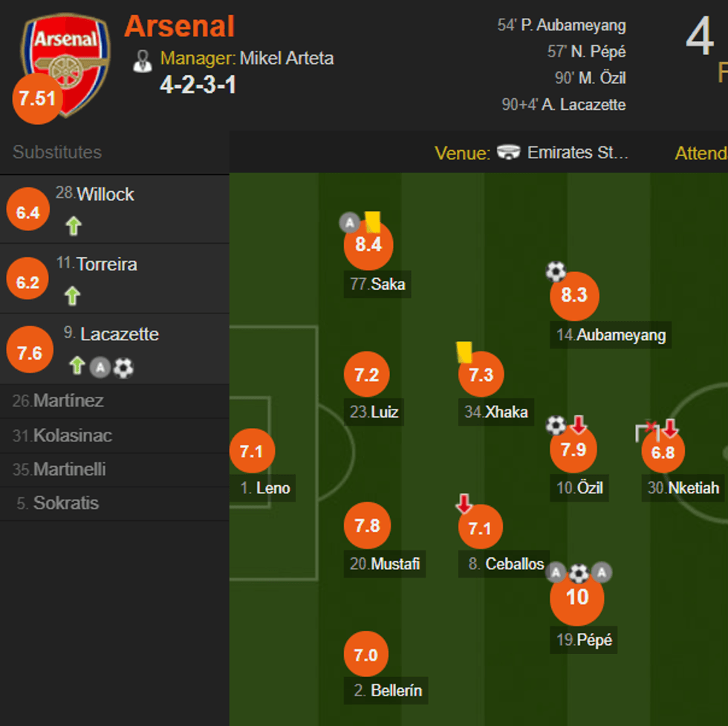728x726 pixels.
Task: Click Xhaka's yellow card icon
Action: (464, 351)
